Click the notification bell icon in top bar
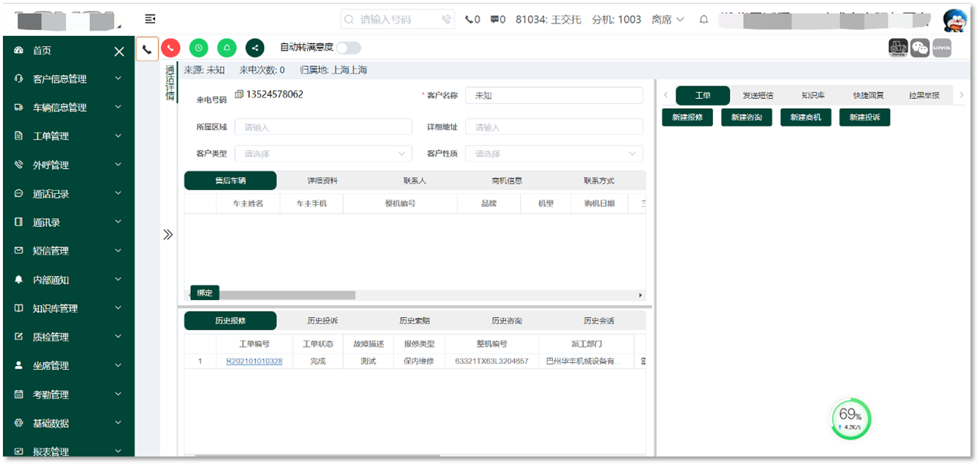Viewport: 980px width, 466px height. click(704, 20)
